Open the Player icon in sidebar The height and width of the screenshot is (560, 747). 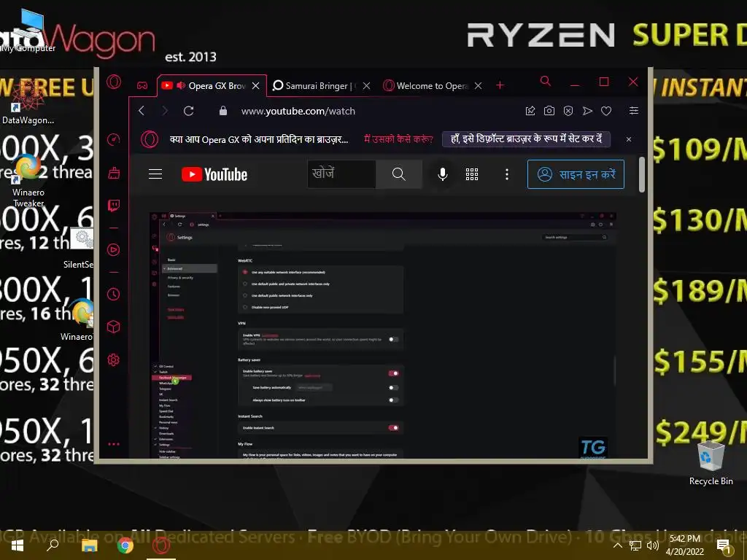113,249
